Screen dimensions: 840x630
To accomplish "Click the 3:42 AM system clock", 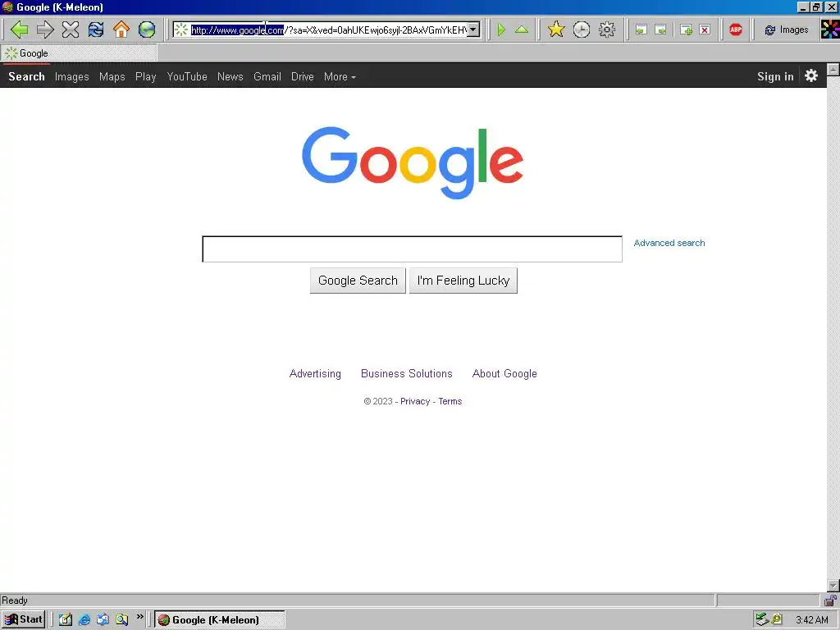I will (x=811, y=620).
